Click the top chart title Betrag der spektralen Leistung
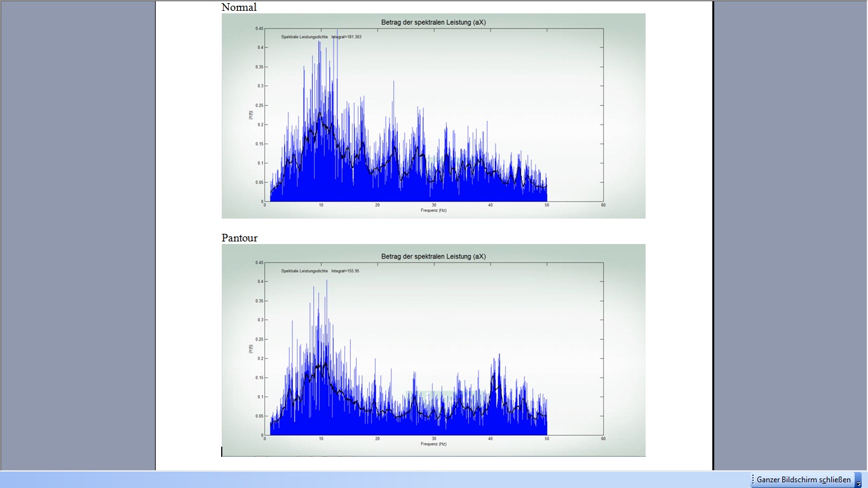 tap(433, 22)
